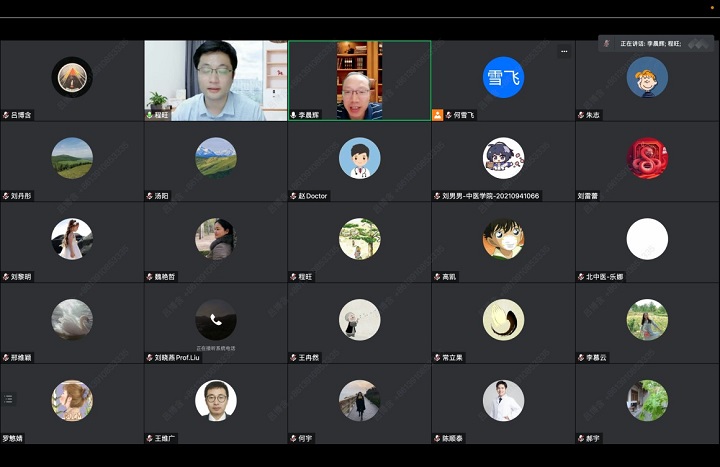Select 刘雷蕾's red avatar
Viewport: 720px width, 467px height.
pos(647,158)
